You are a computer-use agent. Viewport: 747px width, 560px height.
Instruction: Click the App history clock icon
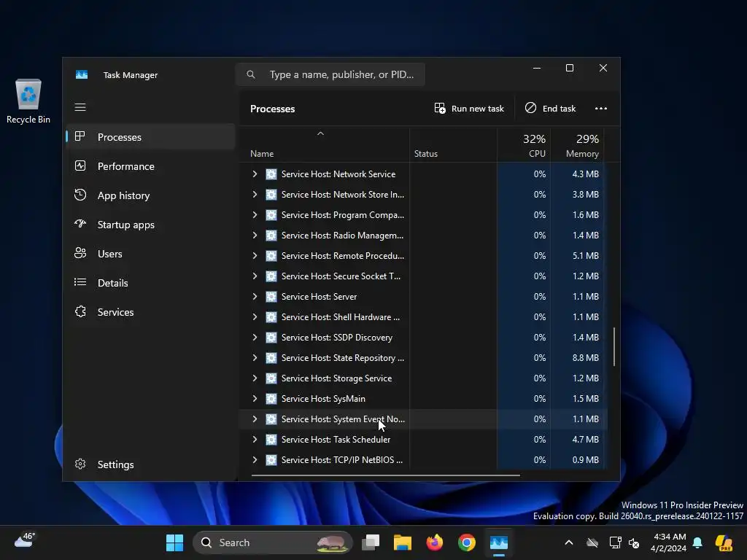tap(80, 195)
